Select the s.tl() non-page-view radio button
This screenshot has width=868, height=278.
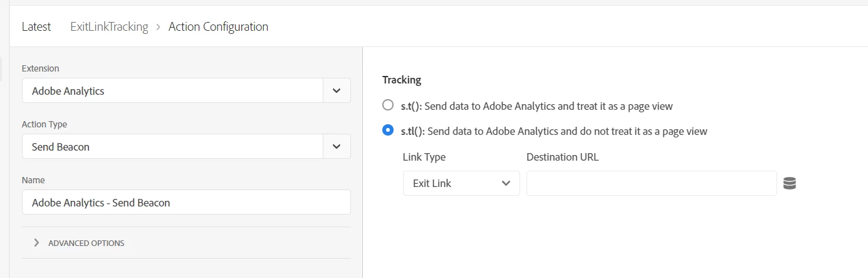tap(388, 131)
